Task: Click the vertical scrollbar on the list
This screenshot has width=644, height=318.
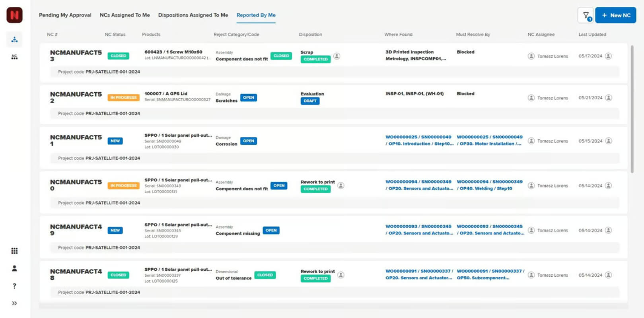Action: tap(632, 109)
